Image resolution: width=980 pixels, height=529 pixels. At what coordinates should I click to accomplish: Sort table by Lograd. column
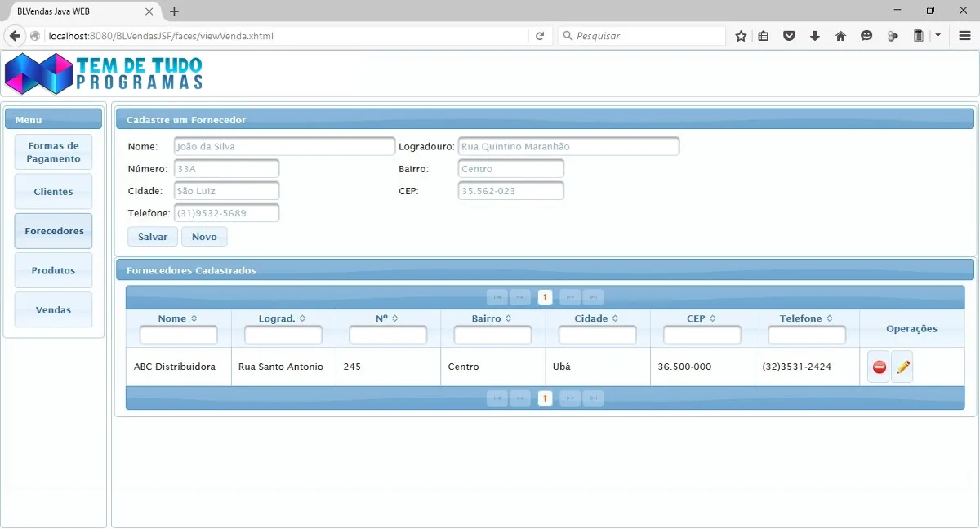tap(303, 318)
